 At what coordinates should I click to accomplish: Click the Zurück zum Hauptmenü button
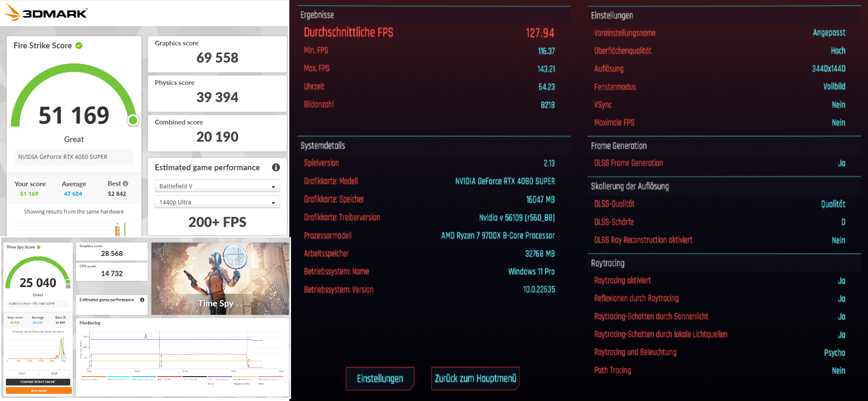[x=475, y=378]
